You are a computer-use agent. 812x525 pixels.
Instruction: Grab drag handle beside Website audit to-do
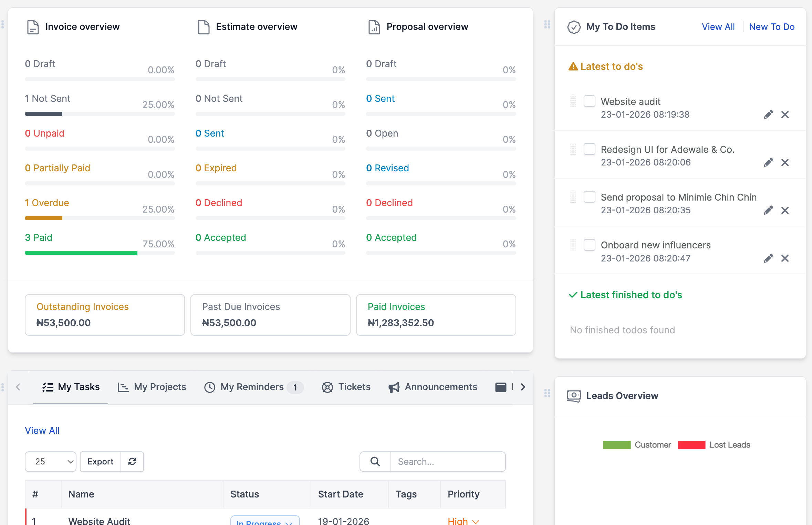pyautogui.click(x=573, y=101)
